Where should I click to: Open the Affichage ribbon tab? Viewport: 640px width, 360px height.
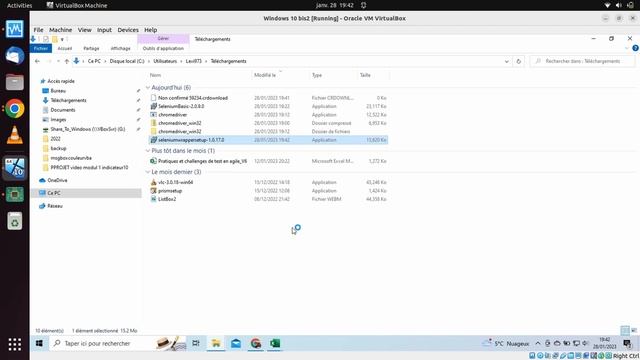120,48
